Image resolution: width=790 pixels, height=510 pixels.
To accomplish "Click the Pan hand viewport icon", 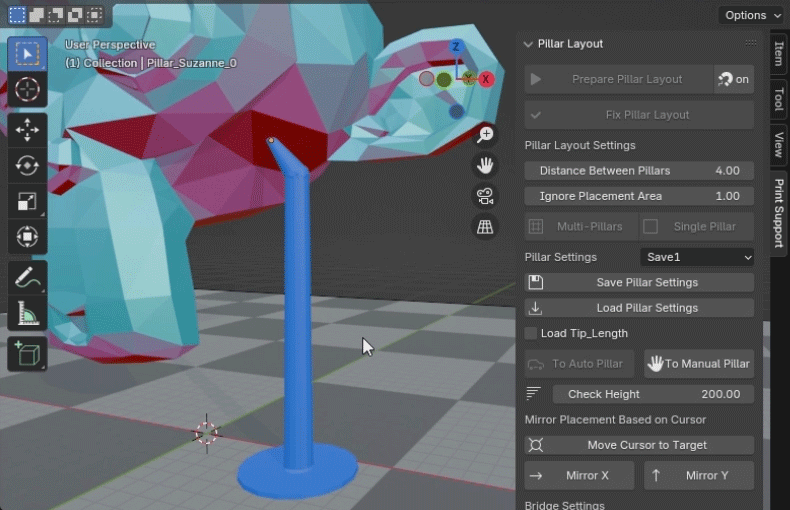I will (x=485, y=165).
